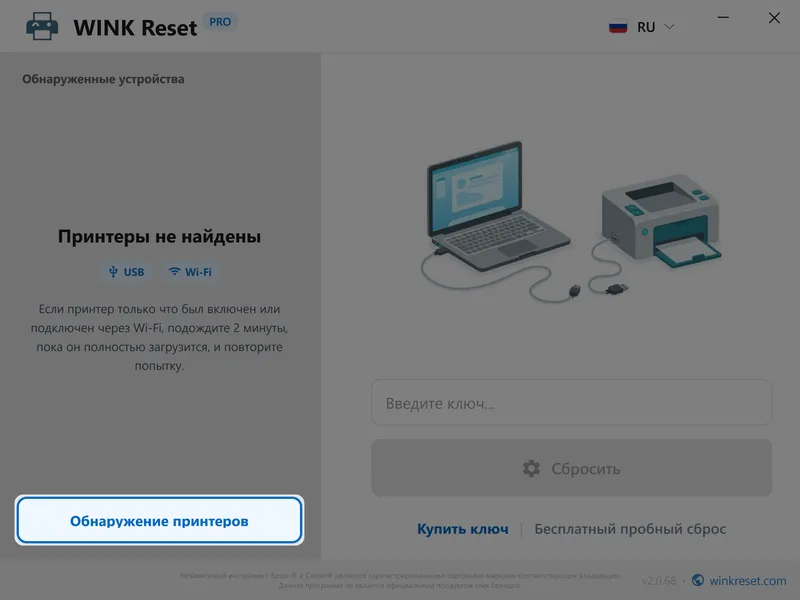The width and height of the screenshot is (800, 600).
Task: Select Бесплатный пробный сброс link
Action: click(x=630, y=529)
